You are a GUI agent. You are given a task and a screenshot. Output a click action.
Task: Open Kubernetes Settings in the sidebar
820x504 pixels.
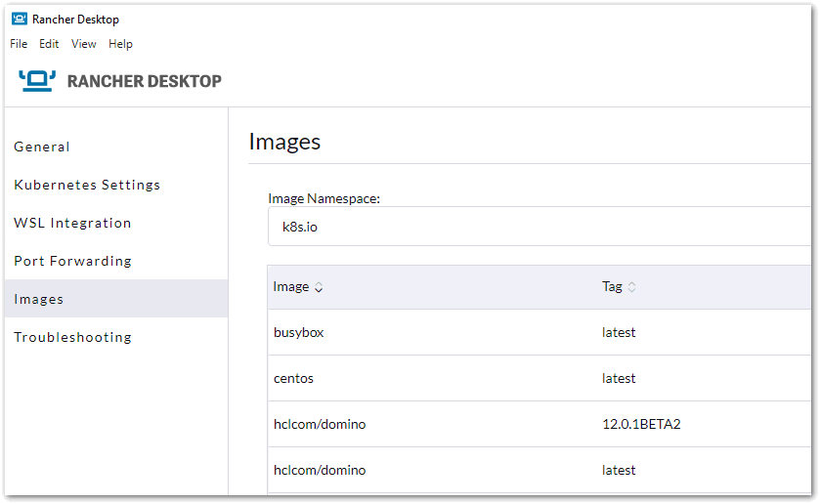click(x=87, y=185)
